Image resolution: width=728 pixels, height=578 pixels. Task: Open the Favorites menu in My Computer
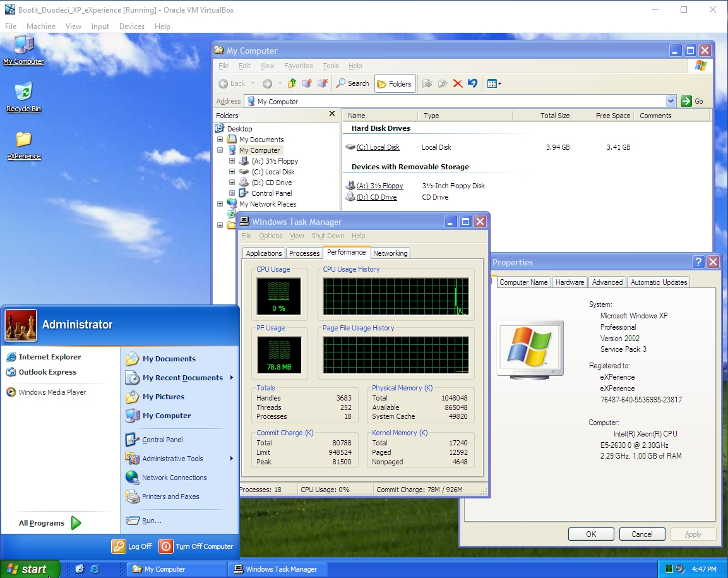tap(298, 66)
